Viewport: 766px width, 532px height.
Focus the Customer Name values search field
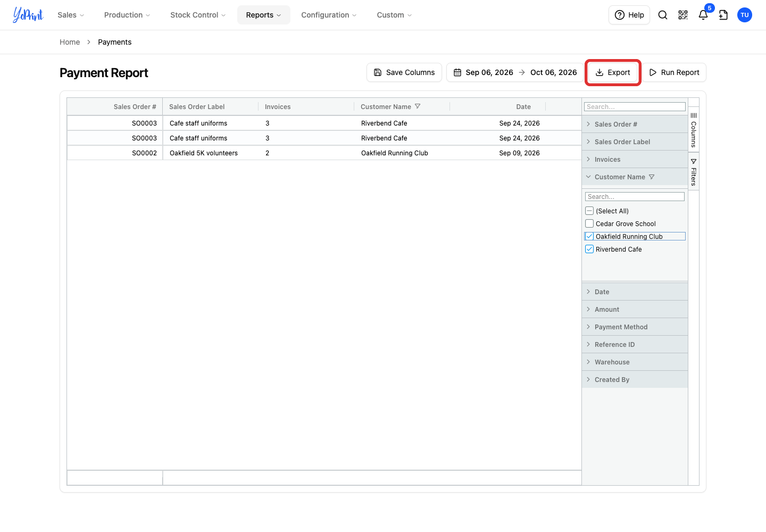tap(635, 197)
